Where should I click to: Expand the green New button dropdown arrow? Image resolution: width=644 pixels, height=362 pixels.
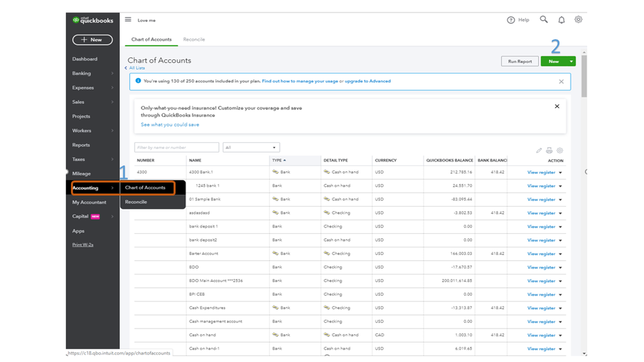(x=571, y=62)
